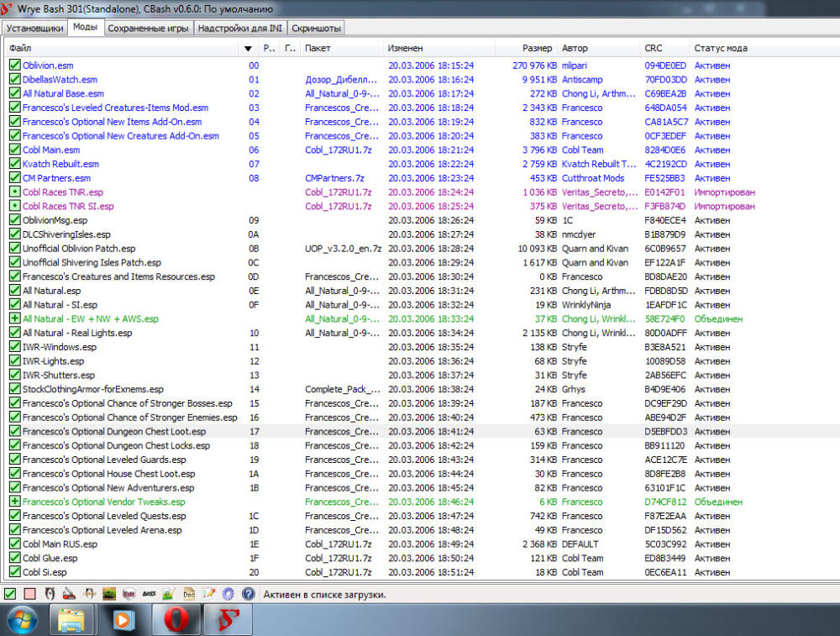Uncheck the Cobl Glue.esp checkbox

pyautogui.click(x=14, y=558)
